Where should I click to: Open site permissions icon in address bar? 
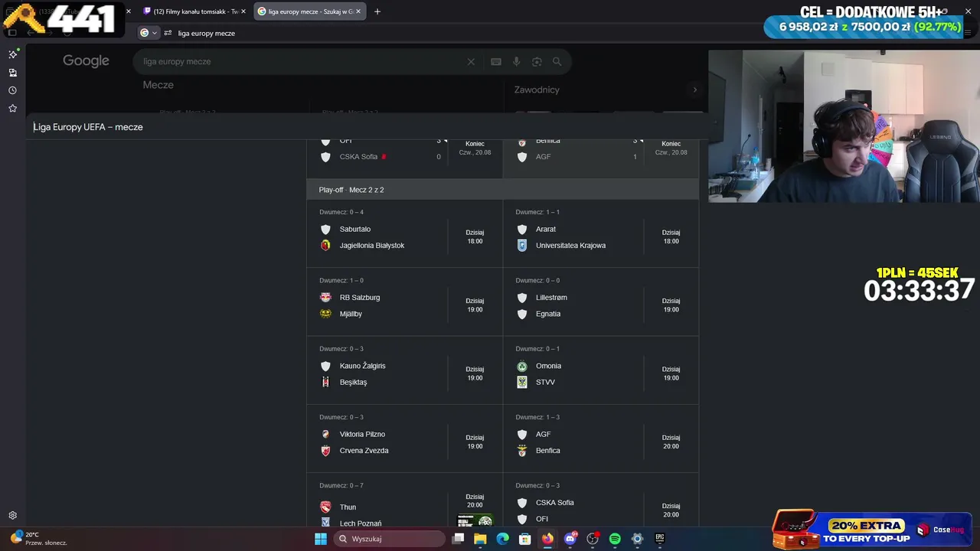(x=168, y=33)
